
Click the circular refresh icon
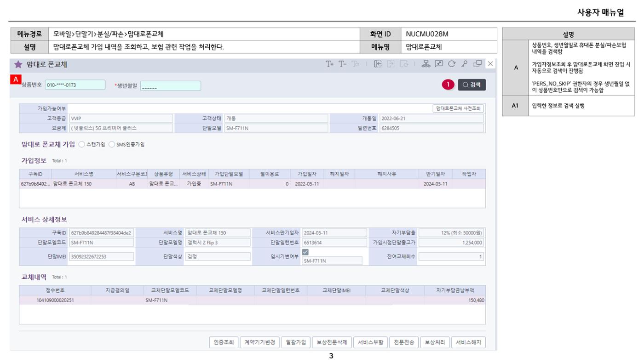[x=452, y=64]
